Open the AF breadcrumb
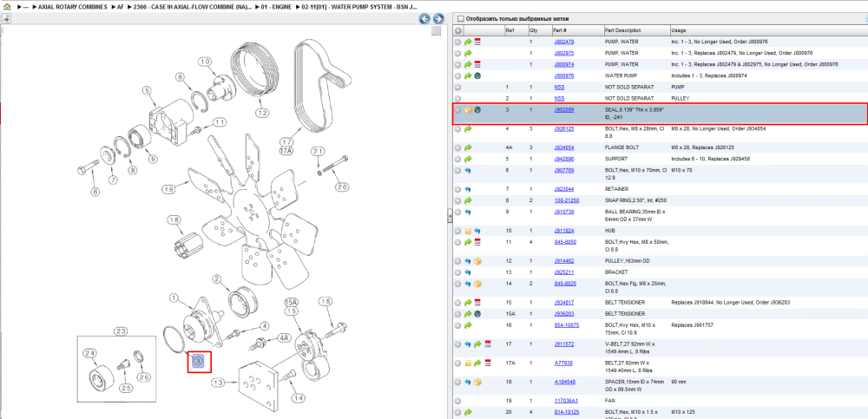868x419 pixels. point(120,7)
